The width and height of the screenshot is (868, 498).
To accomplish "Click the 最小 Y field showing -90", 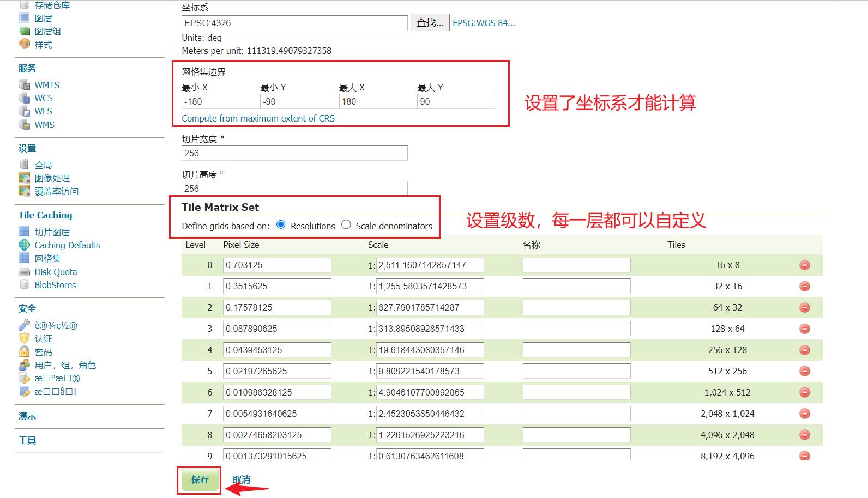I will [299, 101].
